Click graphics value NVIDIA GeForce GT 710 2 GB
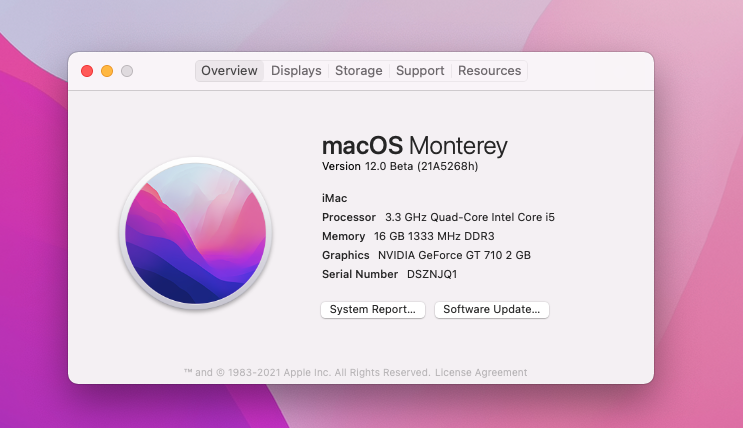The width and height of the screenshot is (743, 428). click(454, 255)
